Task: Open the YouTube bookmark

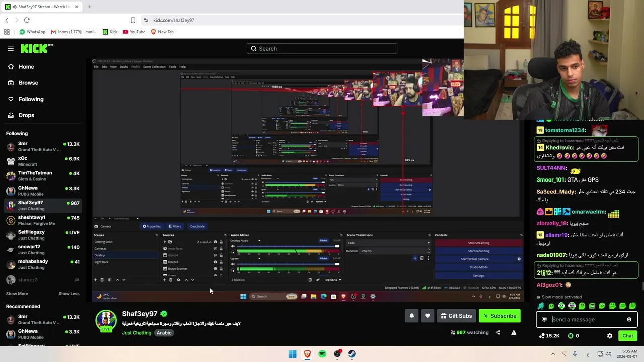Action: [x=134, y=32]
